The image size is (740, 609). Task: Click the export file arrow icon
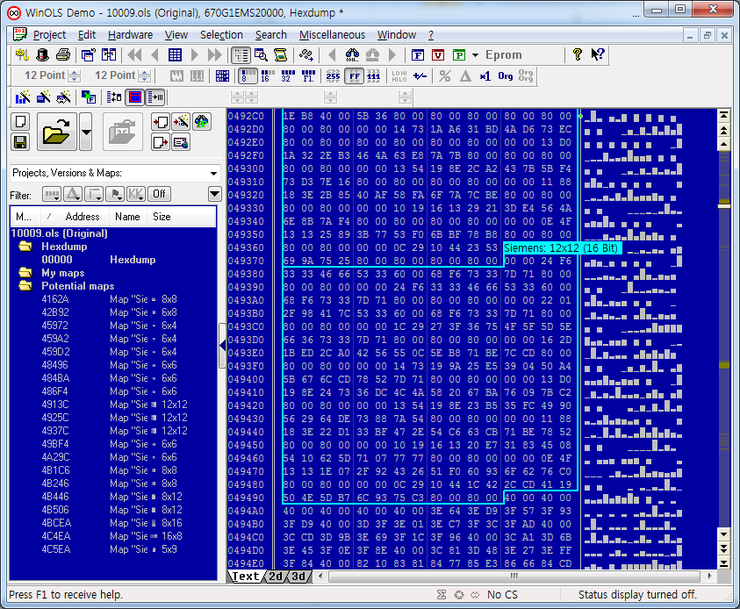click(x=160, y=142)
